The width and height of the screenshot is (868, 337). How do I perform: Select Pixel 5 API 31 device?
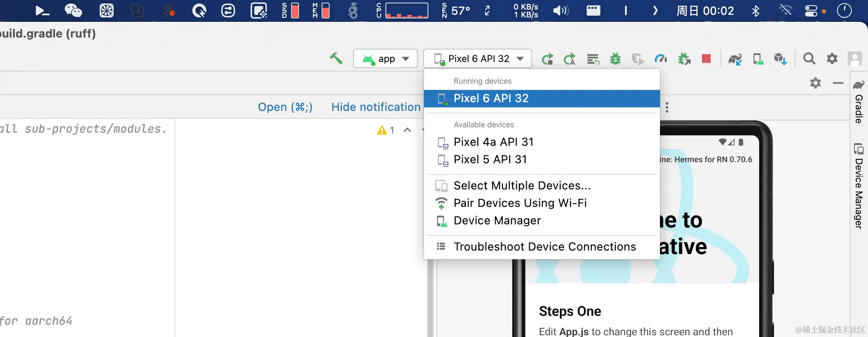(x=542, y=159)
